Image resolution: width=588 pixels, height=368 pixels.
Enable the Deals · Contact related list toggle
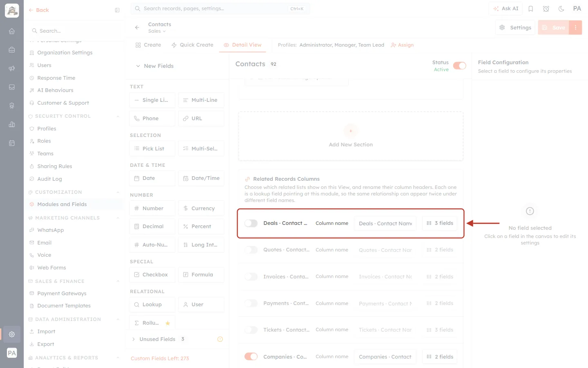pos(251,223)
